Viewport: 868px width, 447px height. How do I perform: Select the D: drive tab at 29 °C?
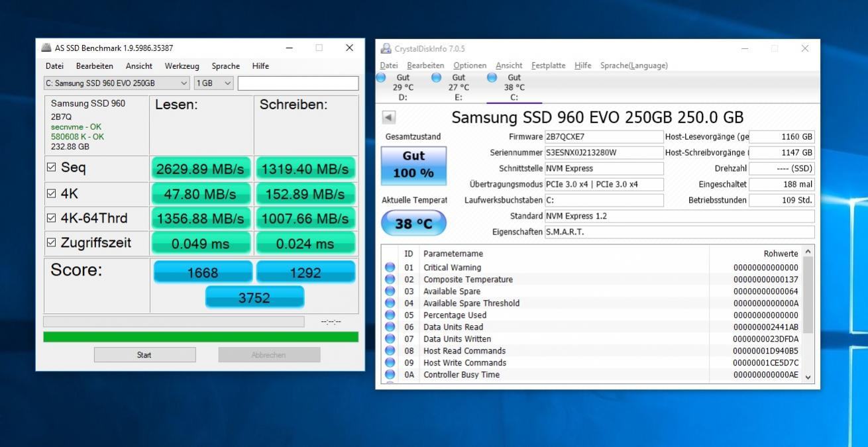pyautogui.click(x=403, y=87)
